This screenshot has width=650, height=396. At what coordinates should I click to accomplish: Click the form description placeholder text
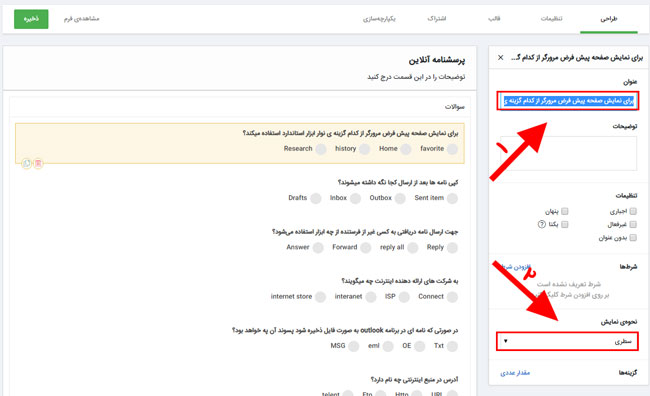click(x=416, y=77)
